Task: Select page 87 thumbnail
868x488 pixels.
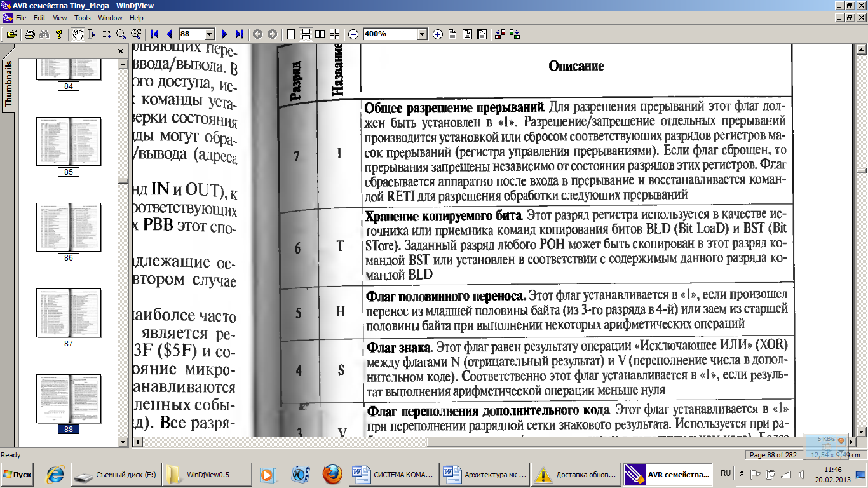Action: [x=69, y=318]
